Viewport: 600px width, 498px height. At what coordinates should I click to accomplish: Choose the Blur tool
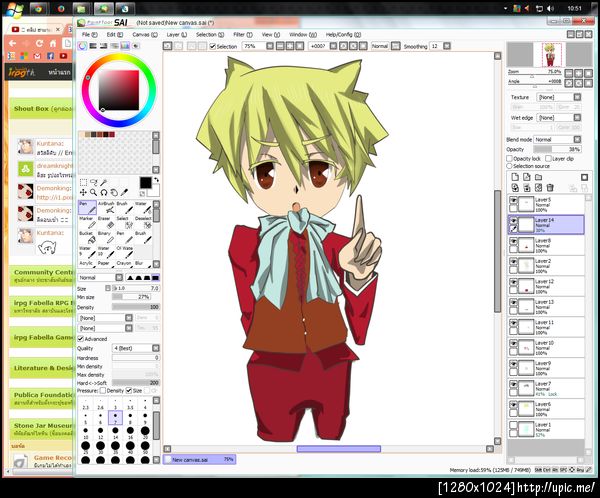click(142, 264)
